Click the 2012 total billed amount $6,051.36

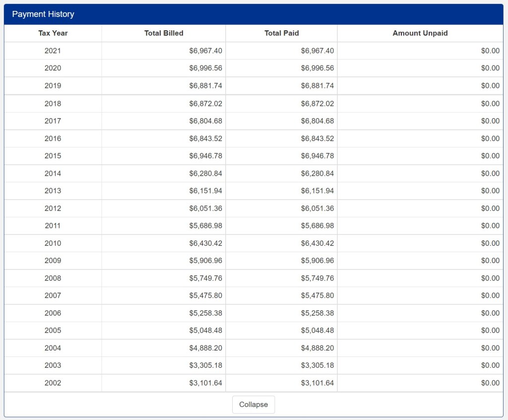[205, 209]
